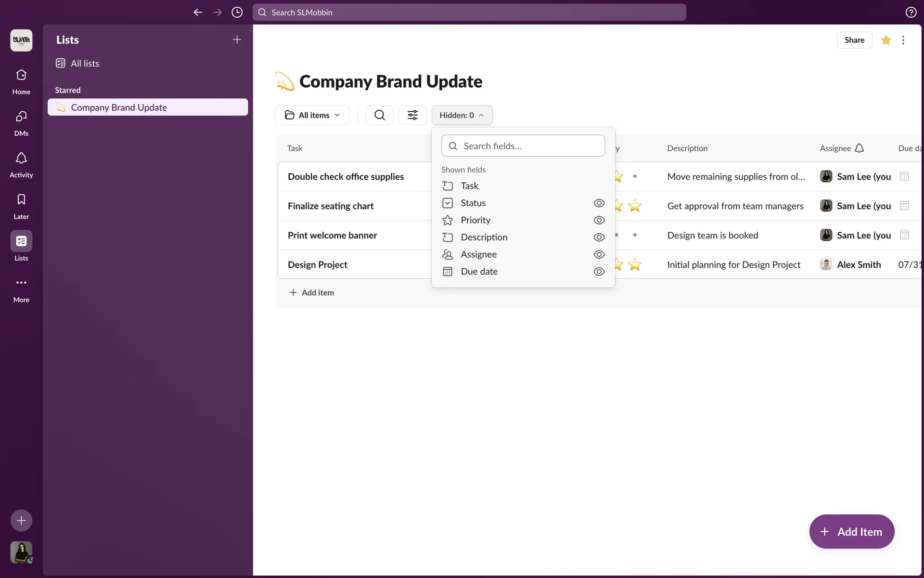Click the Later bookmark icon
This screenshot has height=578, width=924.
[x=21, y=200]
